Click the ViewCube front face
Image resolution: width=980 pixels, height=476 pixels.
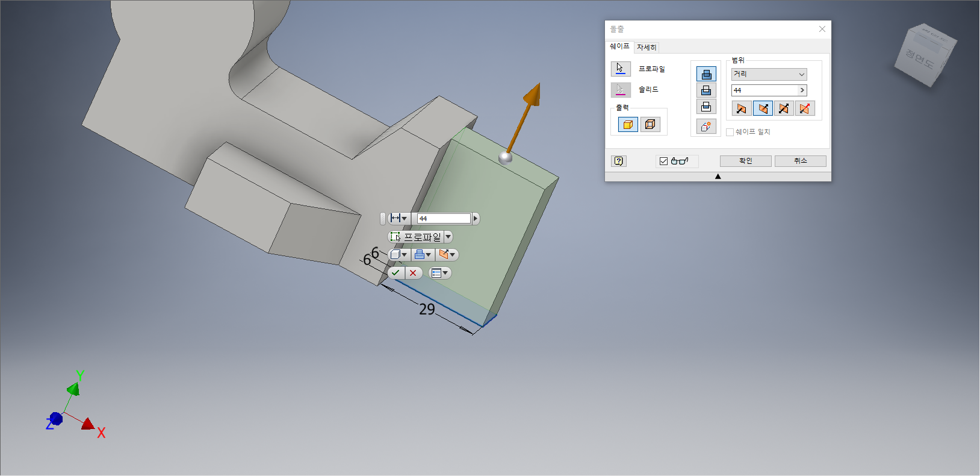(x=919, y=60)
